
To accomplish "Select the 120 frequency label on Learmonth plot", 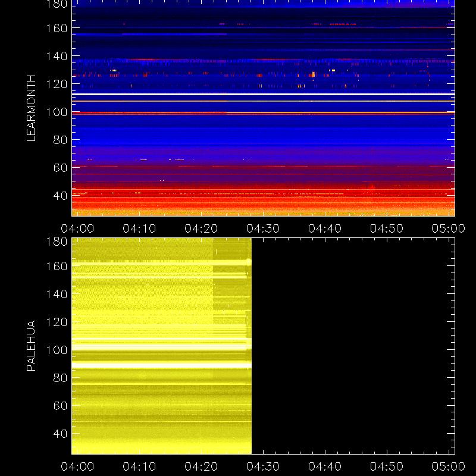I will pyautogui.click(x=57, y=84).
